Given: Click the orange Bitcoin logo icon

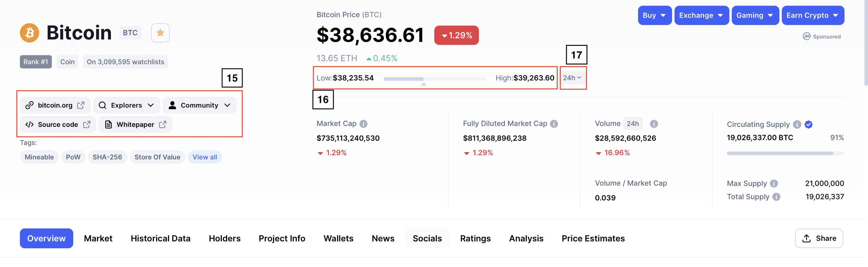Looking at the screenshot, I should coord(29,33).
